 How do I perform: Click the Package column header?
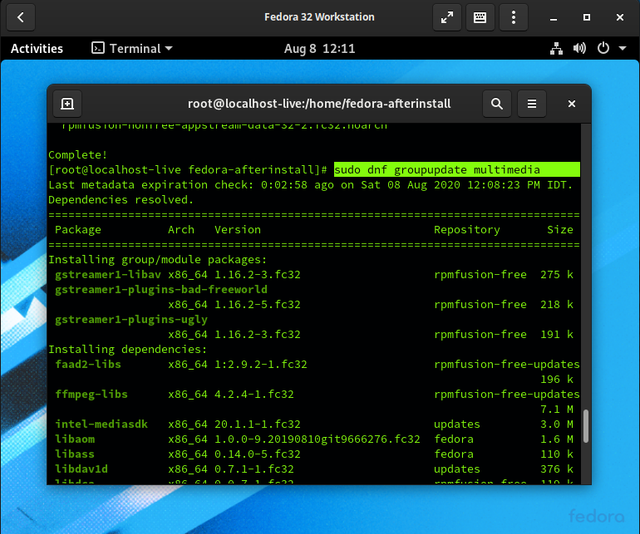(x=78, y=230)
